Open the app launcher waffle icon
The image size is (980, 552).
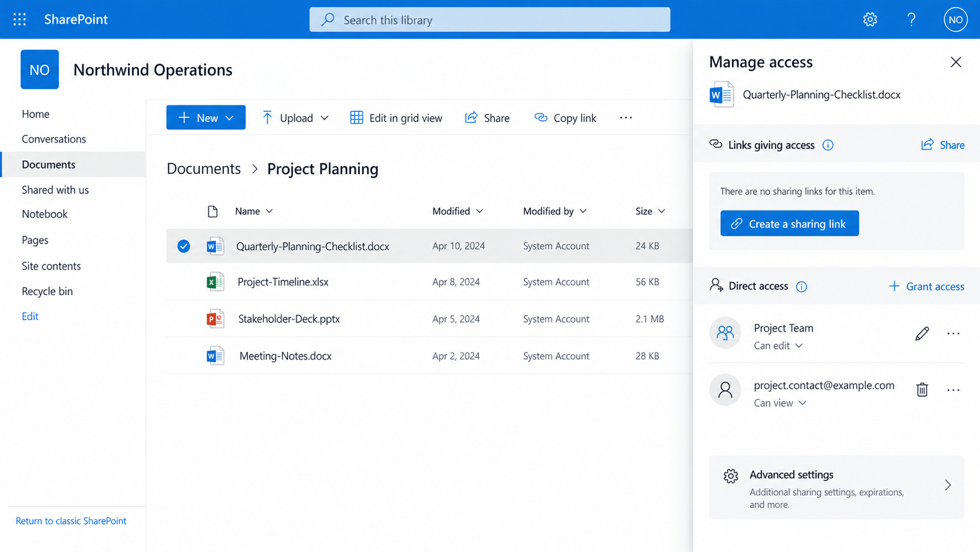[19, 19]
